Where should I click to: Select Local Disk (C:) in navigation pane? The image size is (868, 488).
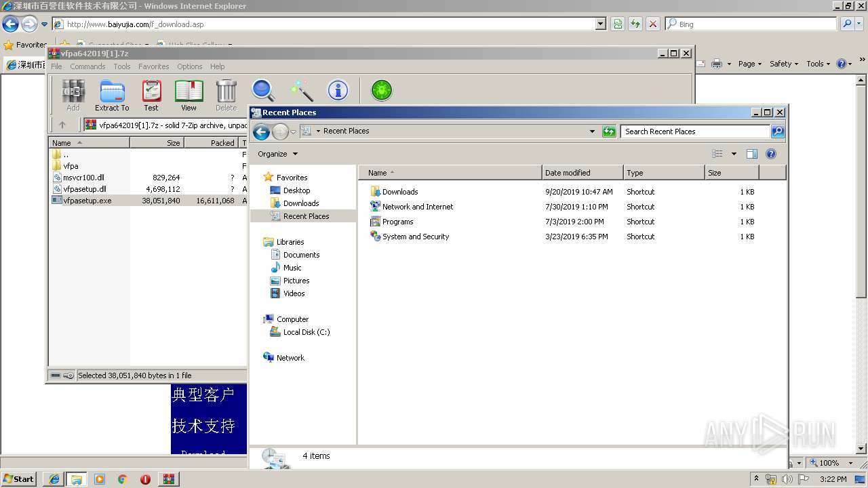click(306, 332)
